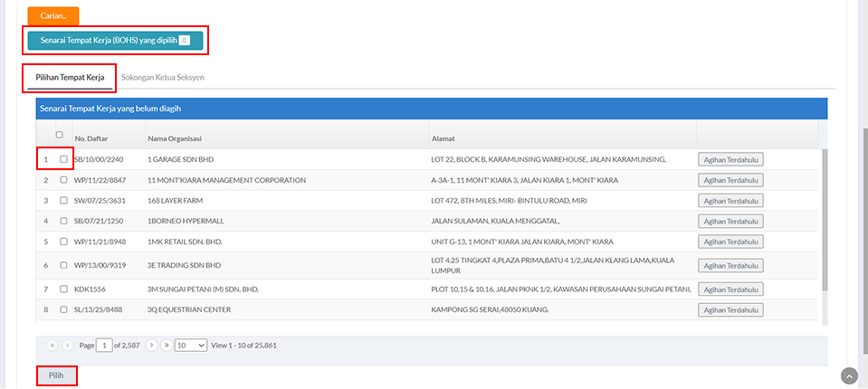Click the page number input field

click(104, 346)
